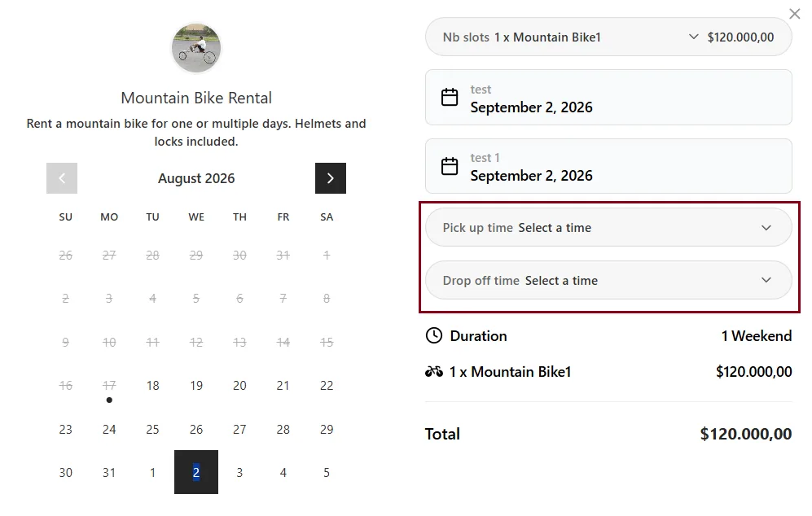
Task: Open the Pick up time dropdown
Action: point(608,228)
